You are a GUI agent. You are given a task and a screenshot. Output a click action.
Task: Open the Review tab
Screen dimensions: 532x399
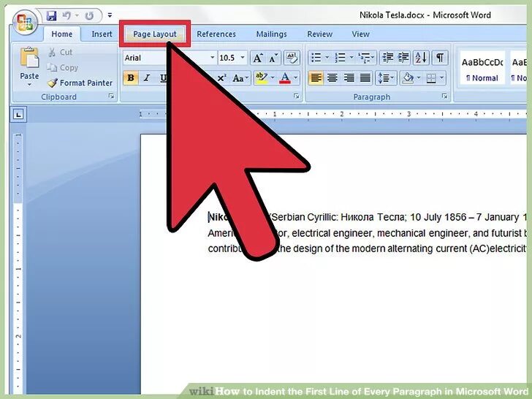319,34
